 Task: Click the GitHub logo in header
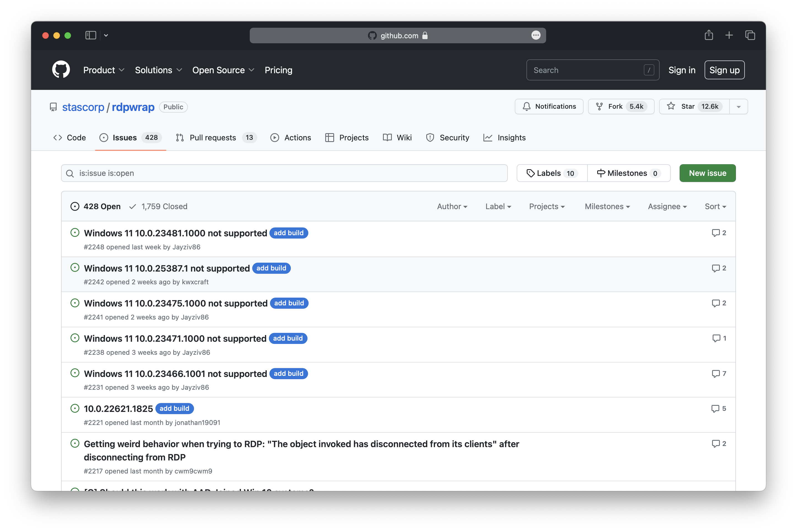(61, 70)
